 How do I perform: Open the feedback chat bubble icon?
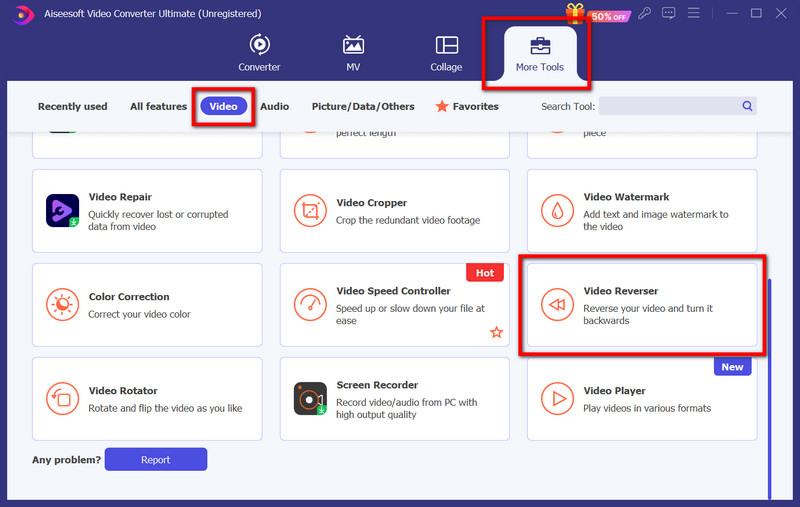coord(669,14)
